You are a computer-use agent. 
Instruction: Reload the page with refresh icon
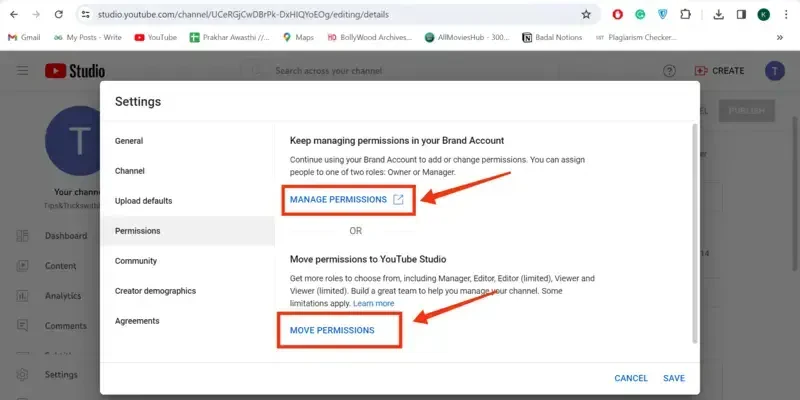click(x=59, y=15)
